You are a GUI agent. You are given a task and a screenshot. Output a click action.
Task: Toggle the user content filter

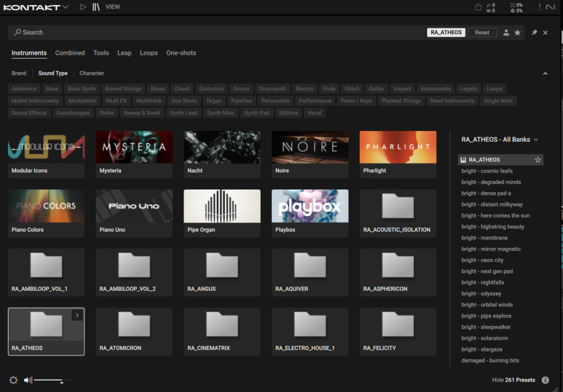[x=506, y=33]
